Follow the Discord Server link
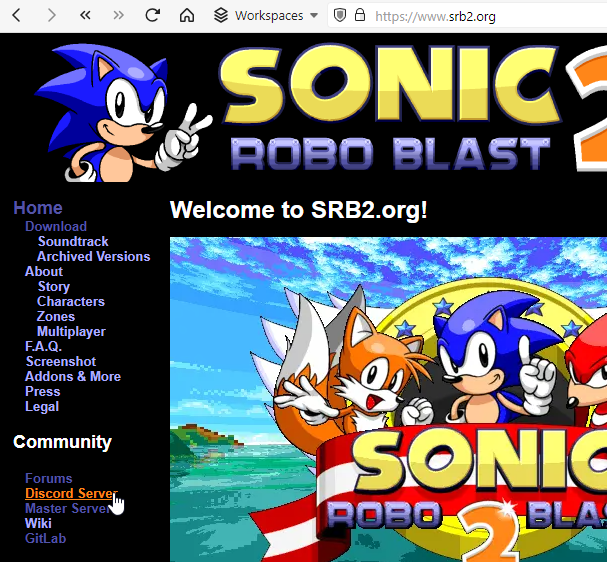Image resolution: width=607 pixels, height=562 pixels. pos(71,493)
